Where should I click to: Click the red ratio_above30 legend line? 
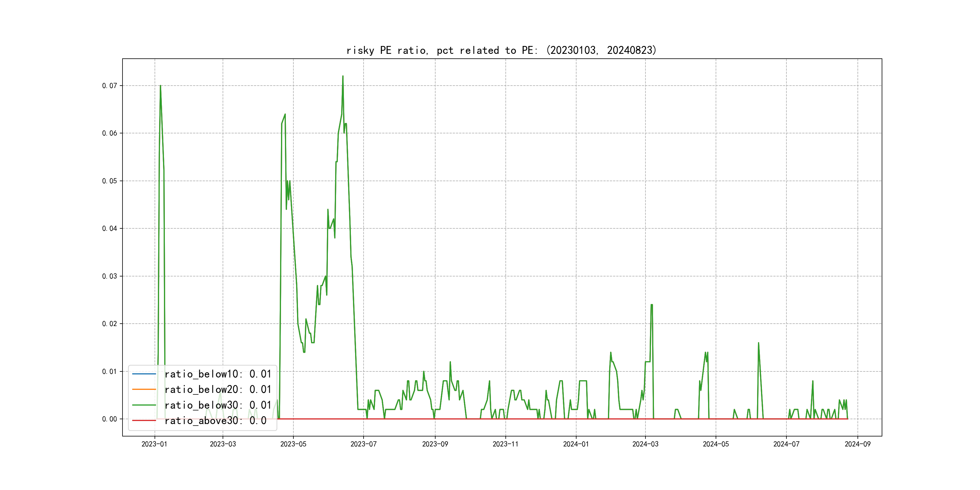(x=144, y=421)
